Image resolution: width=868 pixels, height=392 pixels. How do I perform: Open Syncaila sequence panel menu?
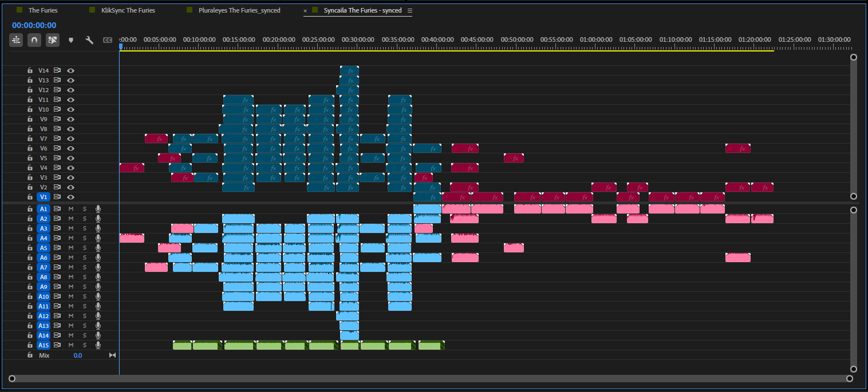coord(409,10)
